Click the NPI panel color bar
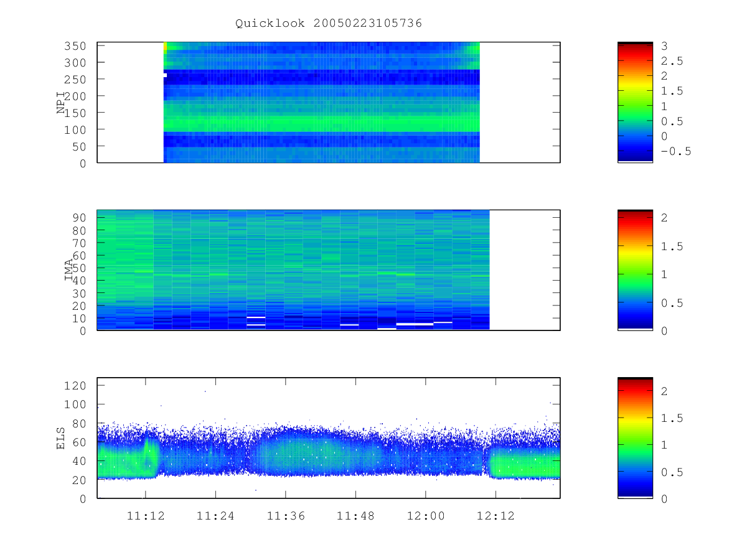Image resolution: width=747 pixels, height=560 pixels. tap(635, 103)
